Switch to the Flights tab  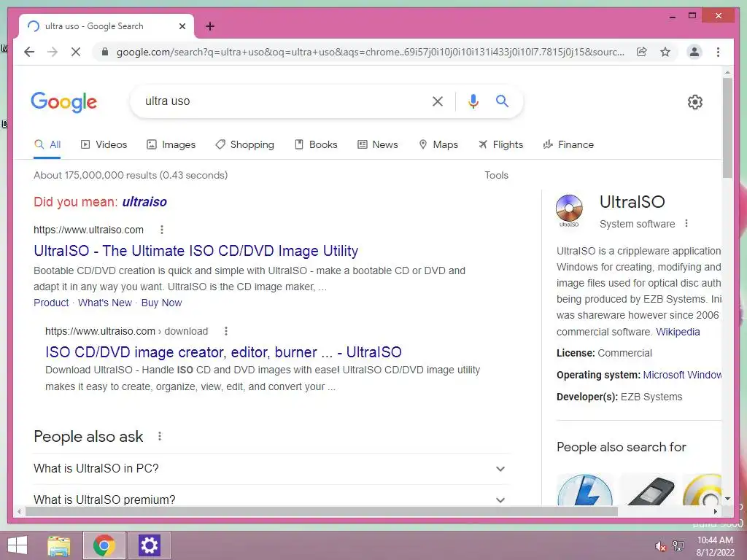500,144
